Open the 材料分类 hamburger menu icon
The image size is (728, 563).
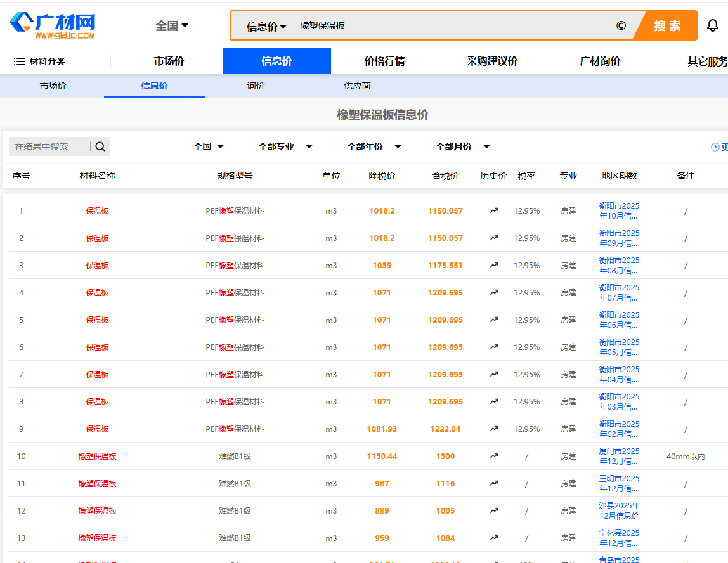click(x=20, y=60)
